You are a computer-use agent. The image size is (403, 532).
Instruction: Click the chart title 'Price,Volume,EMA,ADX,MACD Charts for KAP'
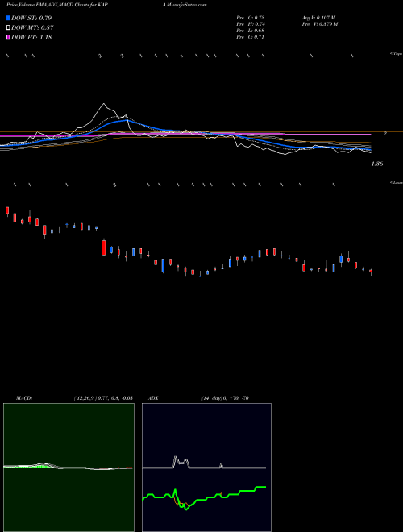[57, 5]
